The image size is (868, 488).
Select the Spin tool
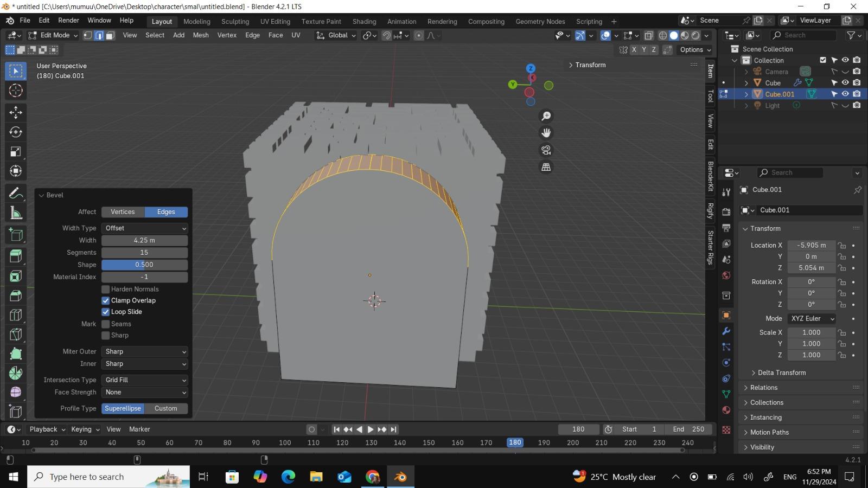(x=16, y=373)
